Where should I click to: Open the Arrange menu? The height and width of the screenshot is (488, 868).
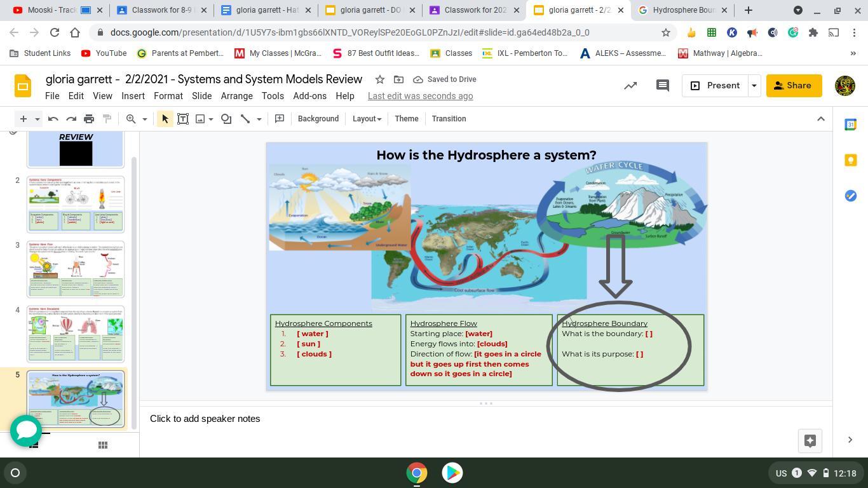[x=236, y=96]
